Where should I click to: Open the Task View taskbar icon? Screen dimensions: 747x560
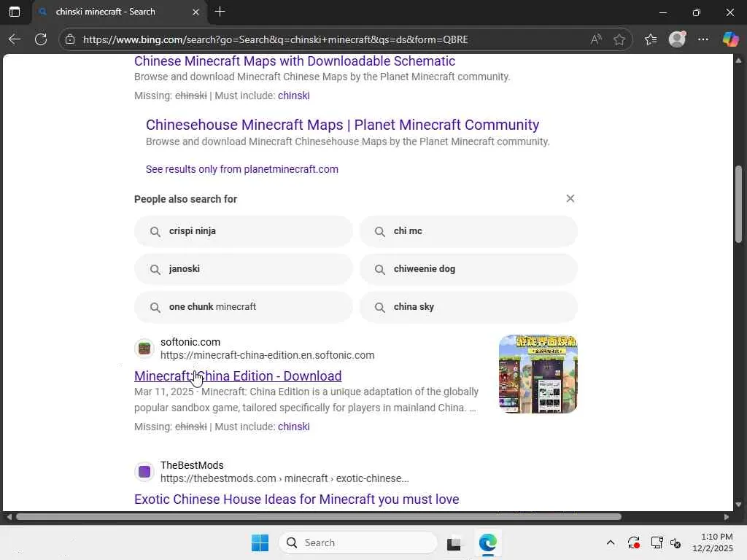point(454,542)
